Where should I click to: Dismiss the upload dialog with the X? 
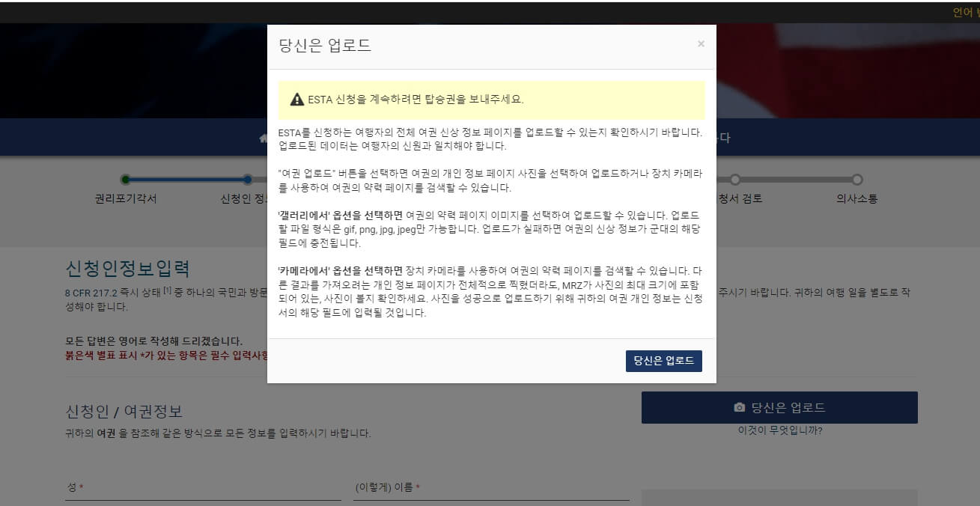click(x=701, y=43)
